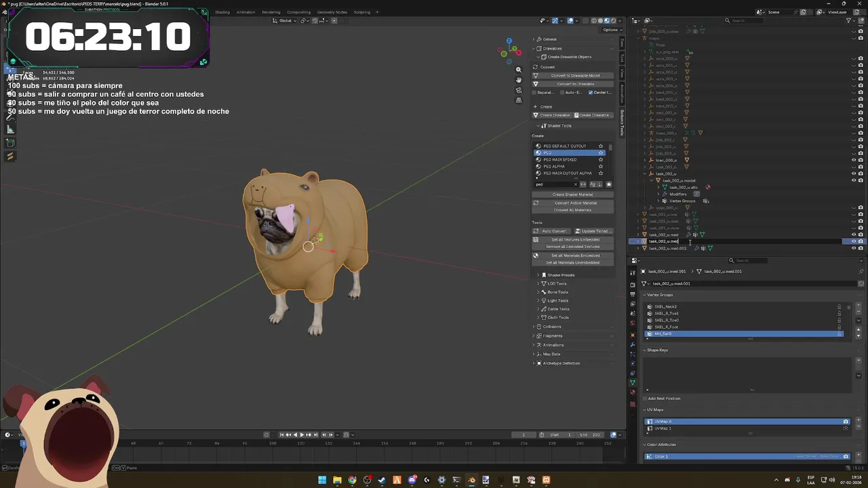Select task_002_u.med.002 in outliner
This screenshot has width=868, height=488.
point(667,248)
